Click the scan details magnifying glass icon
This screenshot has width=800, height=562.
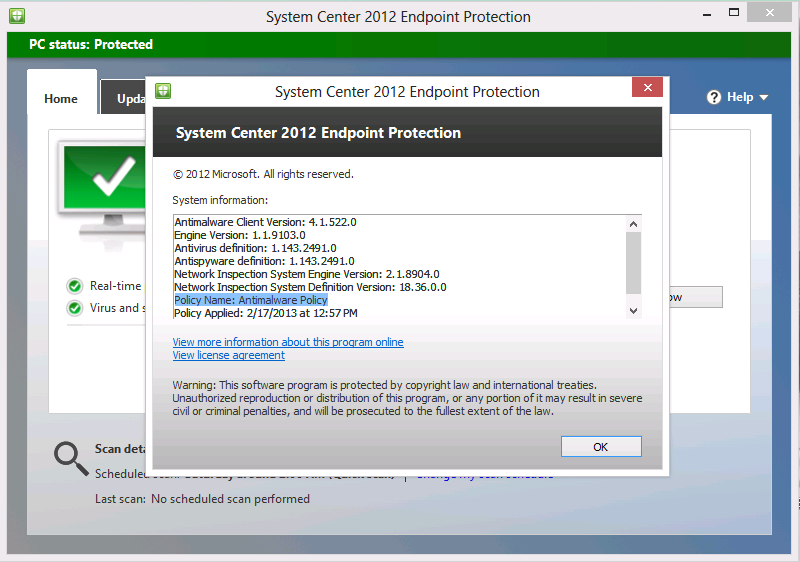click(x=71, y=458)
